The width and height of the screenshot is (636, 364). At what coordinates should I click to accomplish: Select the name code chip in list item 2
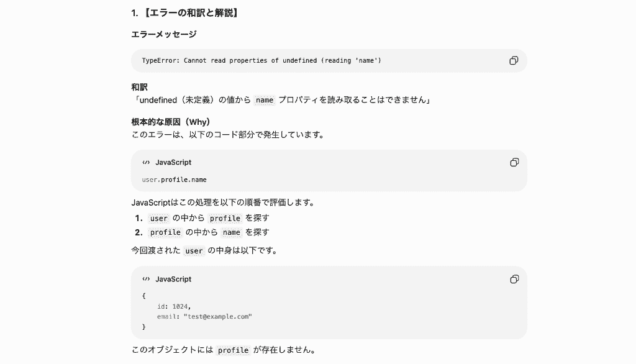(x=231, y=232)
